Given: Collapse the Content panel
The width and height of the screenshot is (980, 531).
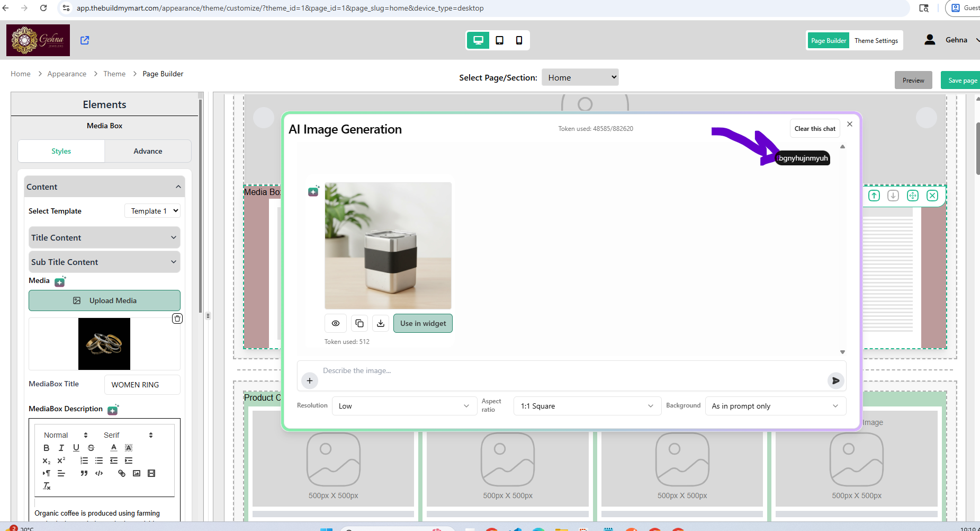Looking at the screenshot, I should 104,187.
